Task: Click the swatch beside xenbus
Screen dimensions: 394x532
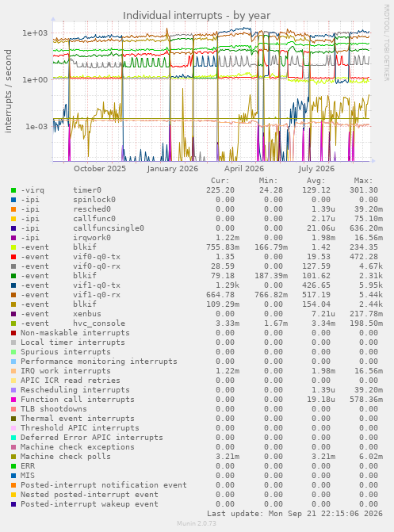Action: click(13, 314)
